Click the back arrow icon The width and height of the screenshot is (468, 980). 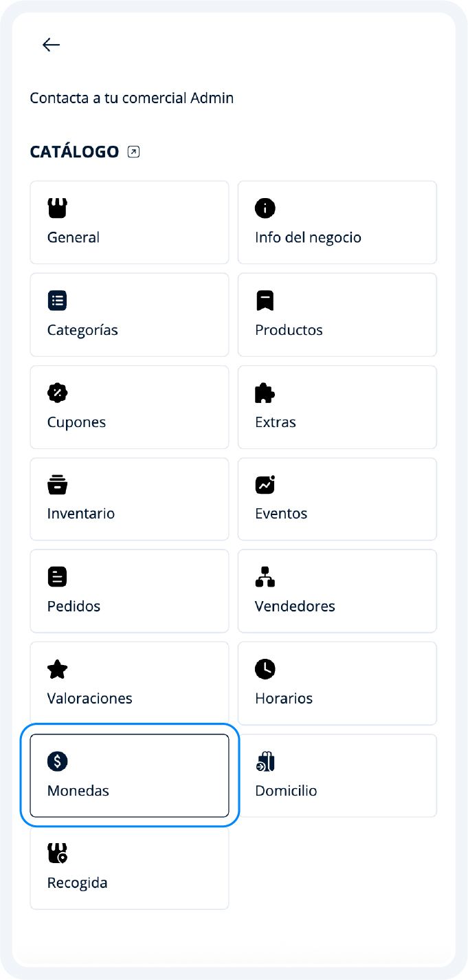pos(51,45)
